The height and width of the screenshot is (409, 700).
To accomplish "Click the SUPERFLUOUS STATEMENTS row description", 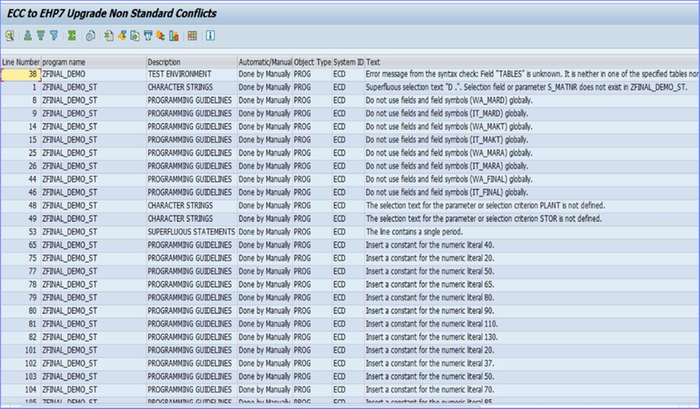I will point(189,231).
